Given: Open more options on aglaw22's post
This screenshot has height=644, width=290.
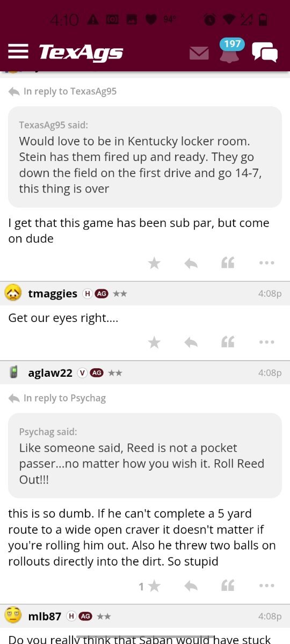Looking at the screenshot, I should coord(266,586).
